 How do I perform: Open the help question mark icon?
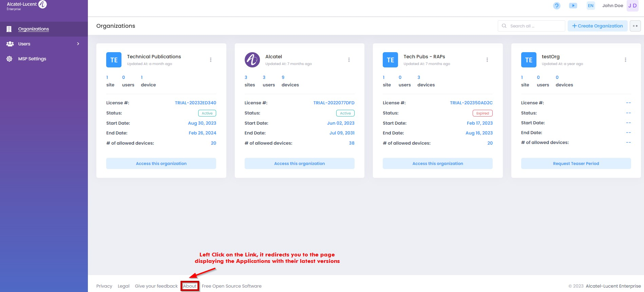[557, 6]
